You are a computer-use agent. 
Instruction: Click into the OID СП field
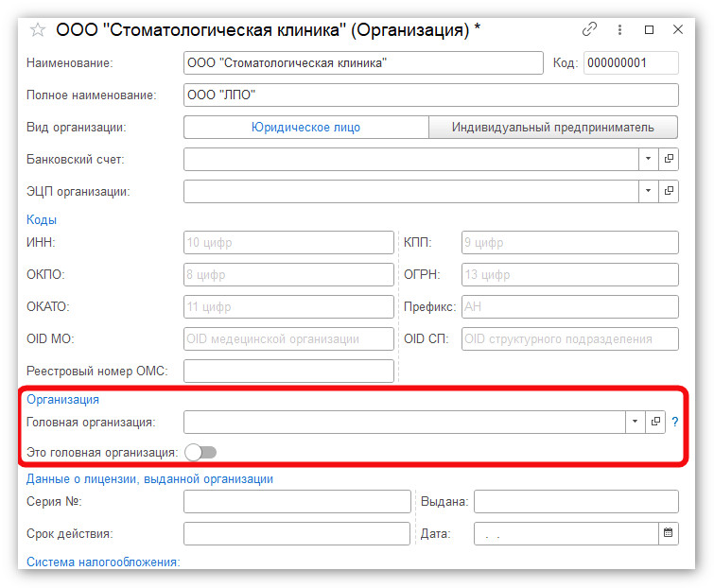(x=569, y=338)
